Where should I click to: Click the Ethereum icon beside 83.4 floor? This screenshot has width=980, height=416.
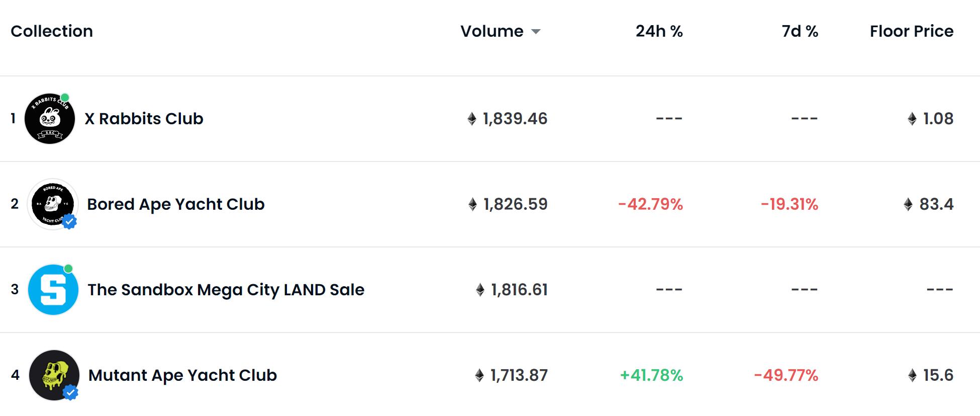pos(908,205)
